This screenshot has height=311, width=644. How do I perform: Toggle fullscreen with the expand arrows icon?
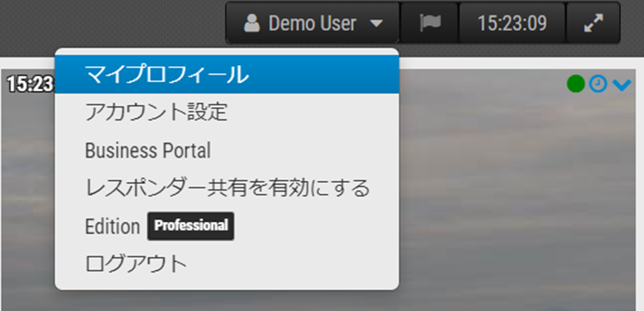593,23
